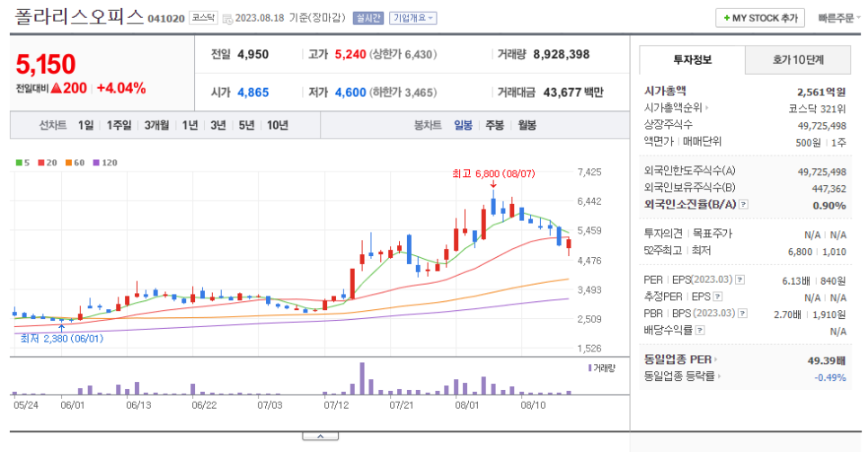The image size is (868, 452).
Task: Click the green 5-day moving average legend
Action: pyautogui.click(x=22, y=163)
